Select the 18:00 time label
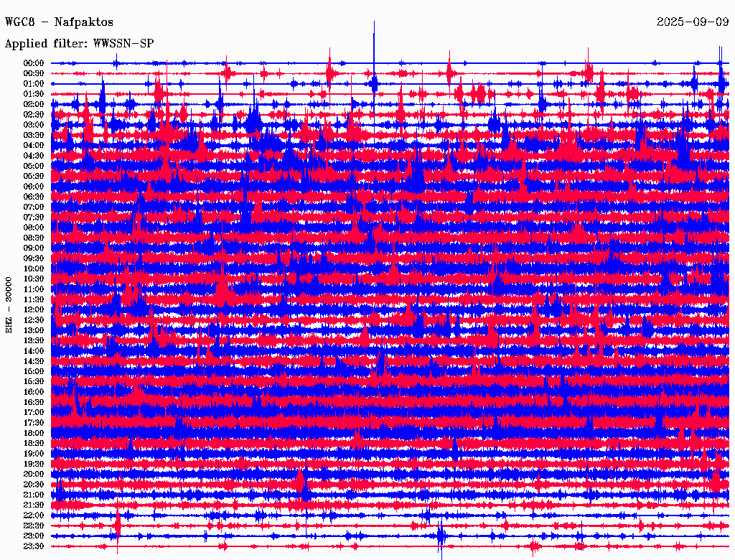 coord(34,434)
